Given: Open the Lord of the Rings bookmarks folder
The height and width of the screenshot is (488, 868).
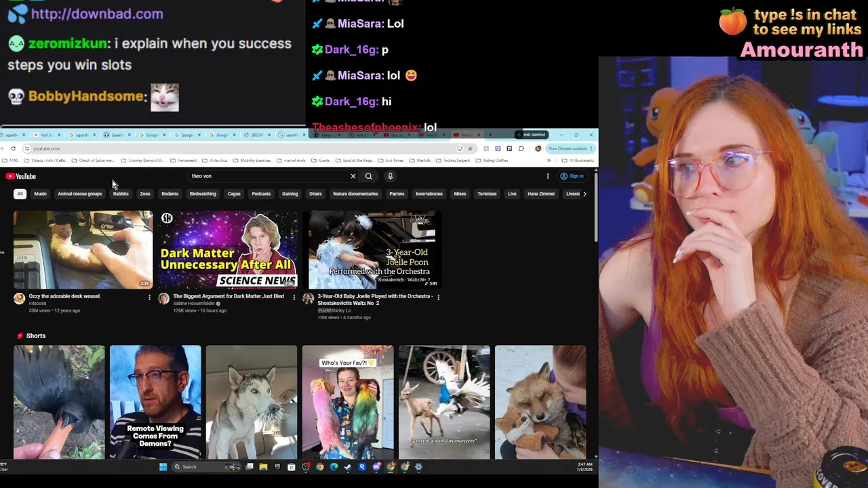Looking at the screenshot, I should [x=355, y=161].
